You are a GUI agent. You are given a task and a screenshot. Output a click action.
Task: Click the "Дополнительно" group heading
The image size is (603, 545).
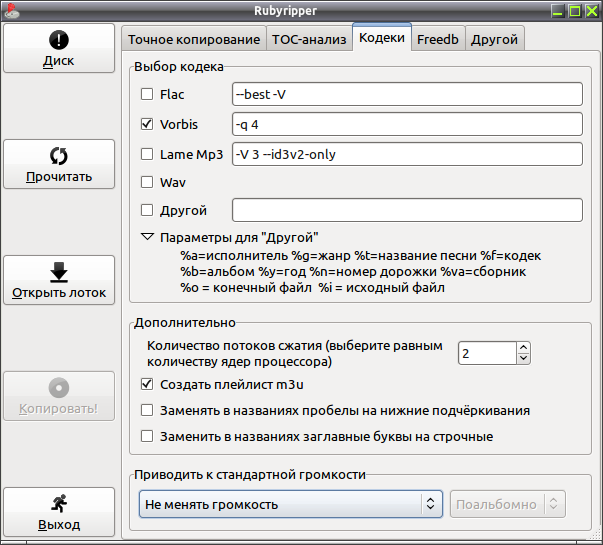point(185,322)
